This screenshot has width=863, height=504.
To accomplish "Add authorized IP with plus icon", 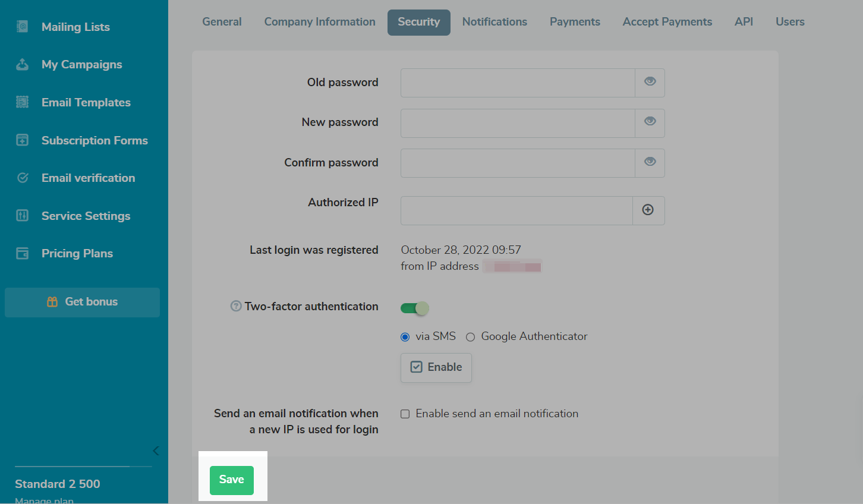I will pos(648,210).
